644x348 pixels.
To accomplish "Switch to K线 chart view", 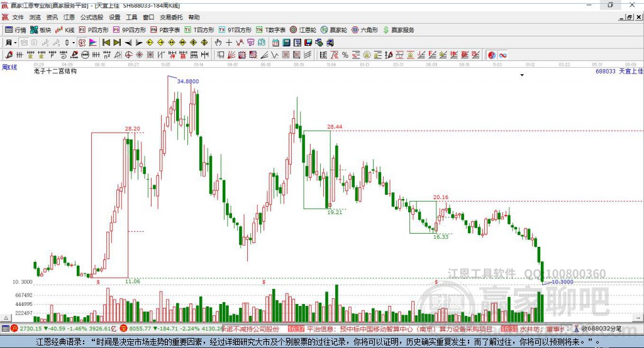I will (x=65, y=30).
